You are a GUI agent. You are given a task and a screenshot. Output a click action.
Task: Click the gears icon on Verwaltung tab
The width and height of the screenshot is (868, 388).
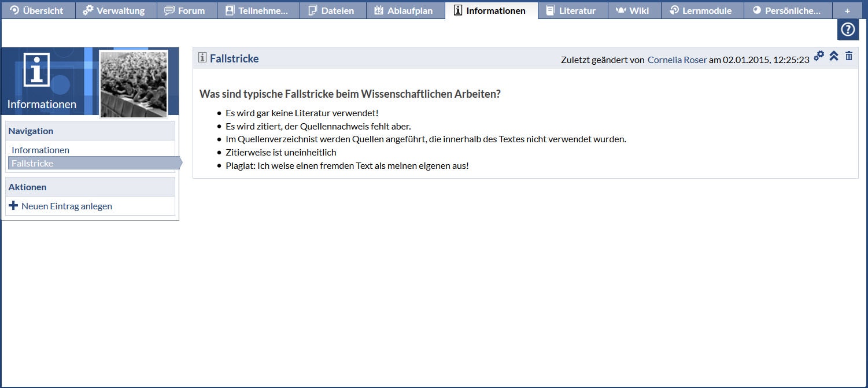[88, 10]
